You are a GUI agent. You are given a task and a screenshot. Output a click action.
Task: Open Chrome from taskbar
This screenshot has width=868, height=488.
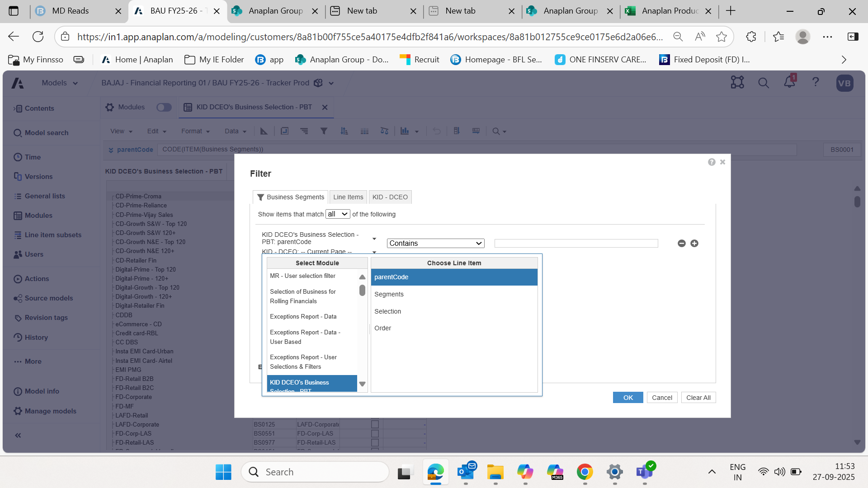tap(585, 472)
